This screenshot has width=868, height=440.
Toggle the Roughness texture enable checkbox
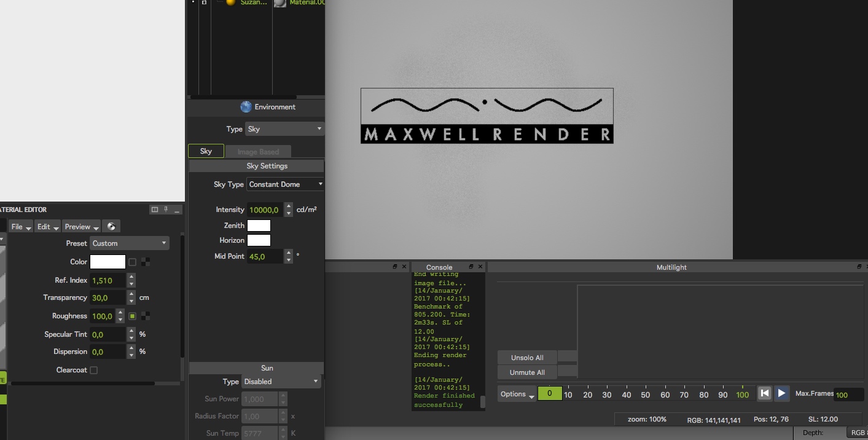[132, 316]
